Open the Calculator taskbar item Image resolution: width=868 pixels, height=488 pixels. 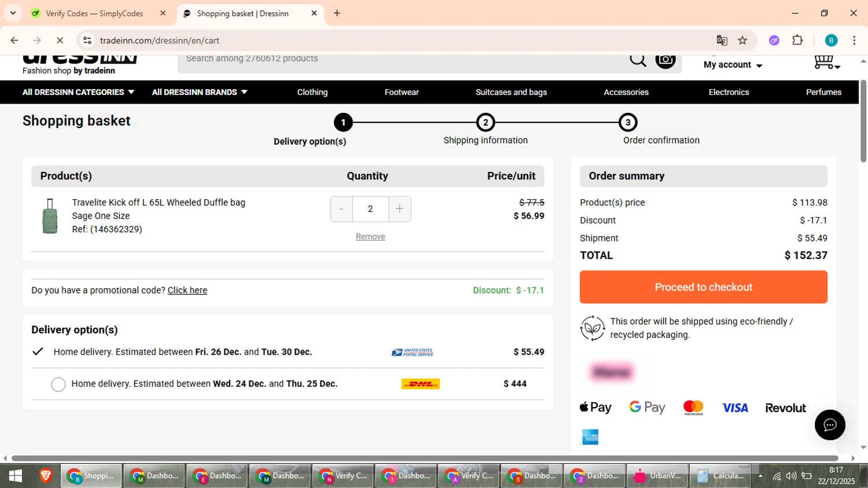(x=720, y=476)
